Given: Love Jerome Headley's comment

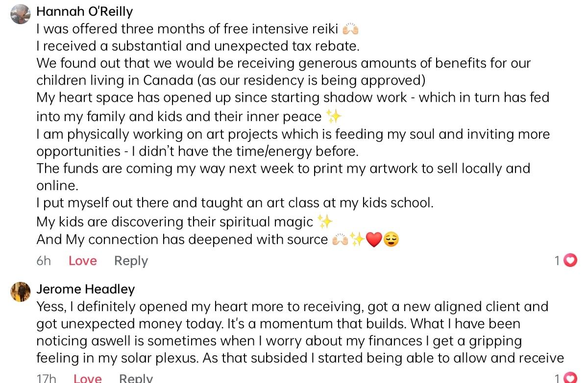Looking at the screenshot, I should click(87, 378).
